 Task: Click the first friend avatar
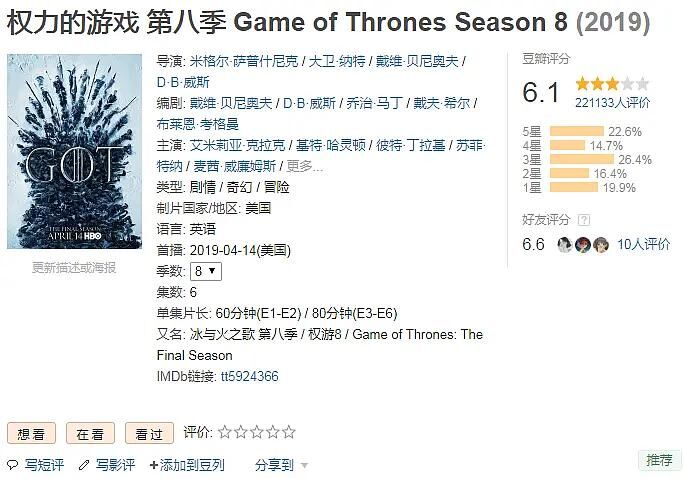pos(565,244)
